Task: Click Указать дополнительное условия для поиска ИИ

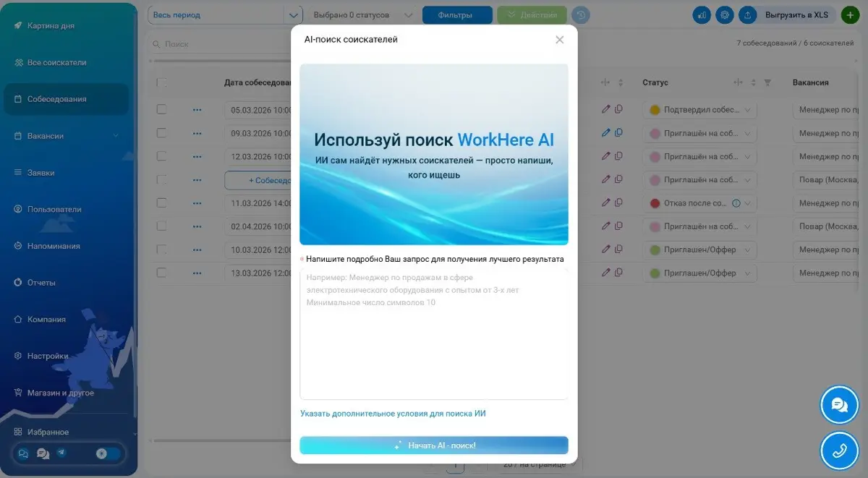Action: (393, 414)
